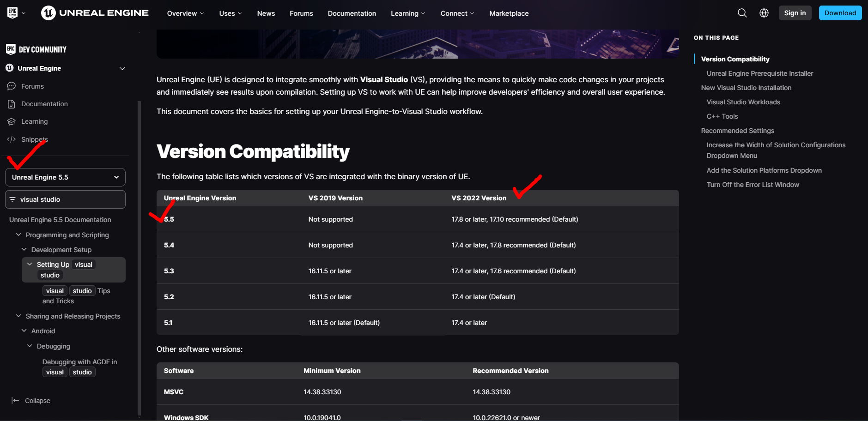Click Collapse at the sidebar bottom
This screenshot has width=868, height=421.
pos(37,401)
